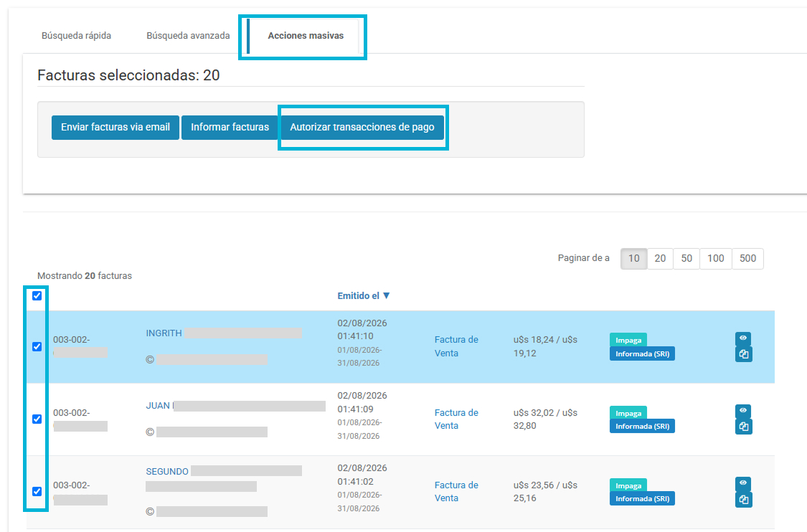
Task: Click Autorizar transacciones de pago button
Action: point(362,127)
